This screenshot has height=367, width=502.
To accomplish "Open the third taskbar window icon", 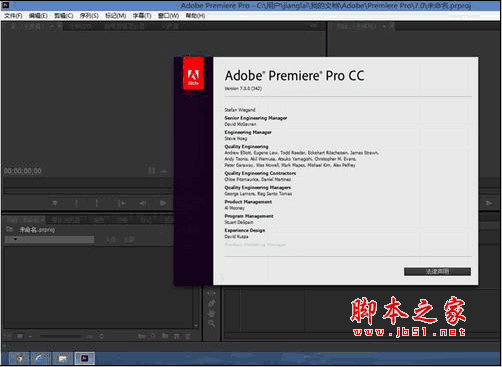I will 62,359.
